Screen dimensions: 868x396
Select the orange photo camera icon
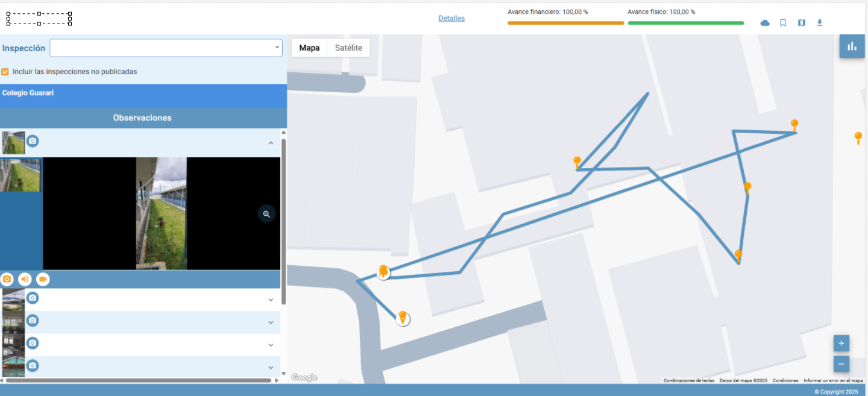pos(7,279)
